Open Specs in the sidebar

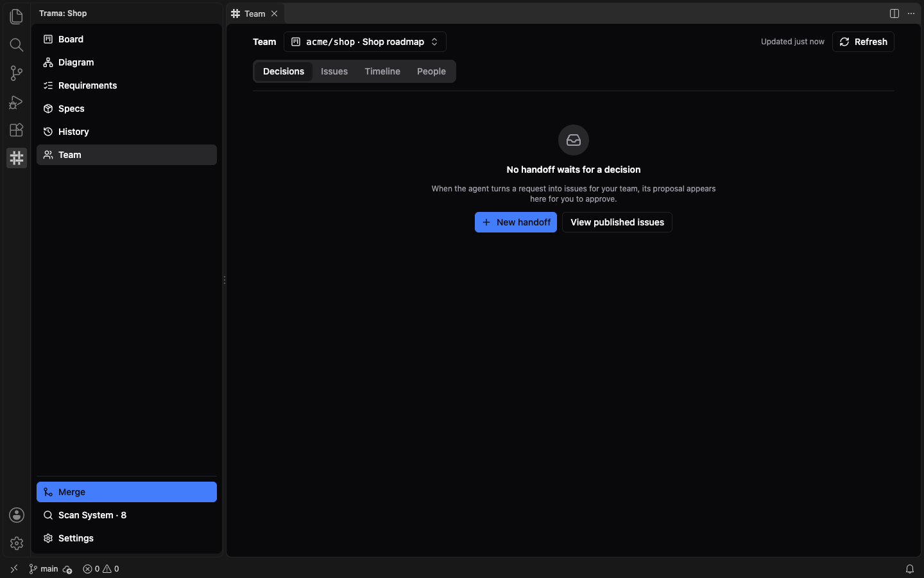click(x=126, y=109)
